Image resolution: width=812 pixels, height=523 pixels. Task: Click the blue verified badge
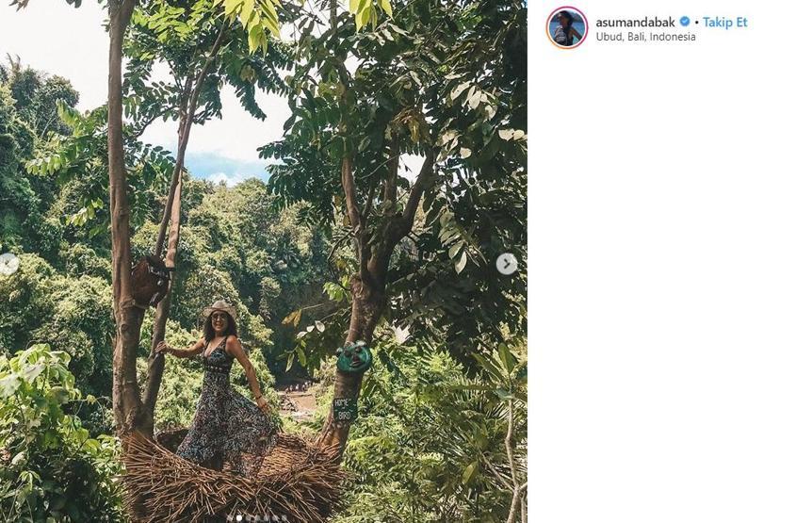point(685,22)
